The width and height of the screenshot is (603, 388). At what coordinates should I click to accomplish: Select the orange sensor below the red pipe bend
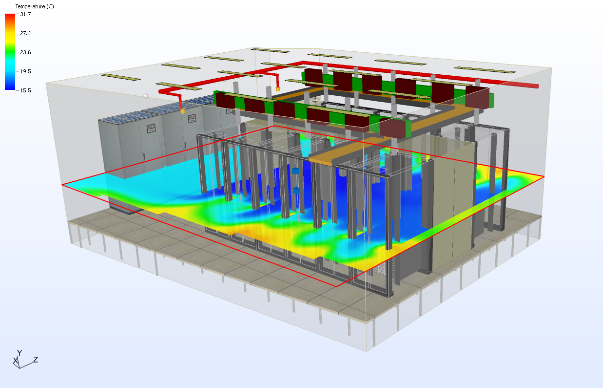(182, 111)
